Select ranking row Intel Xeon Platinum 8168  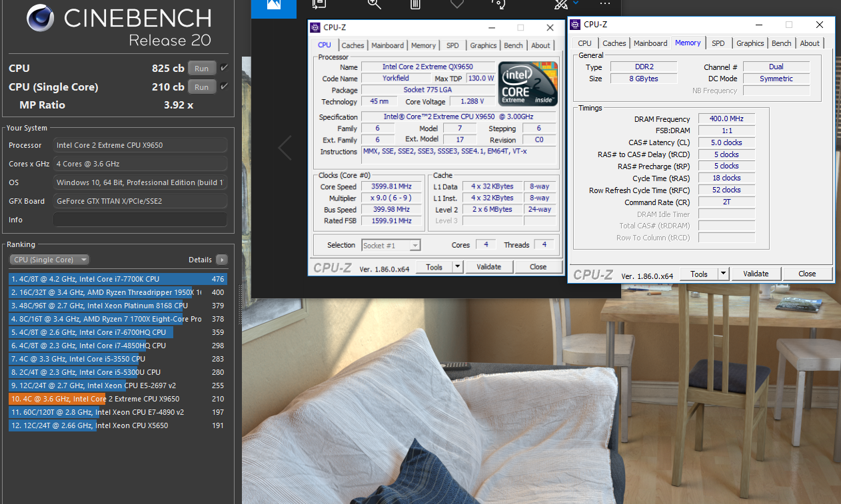coord(118,306)
